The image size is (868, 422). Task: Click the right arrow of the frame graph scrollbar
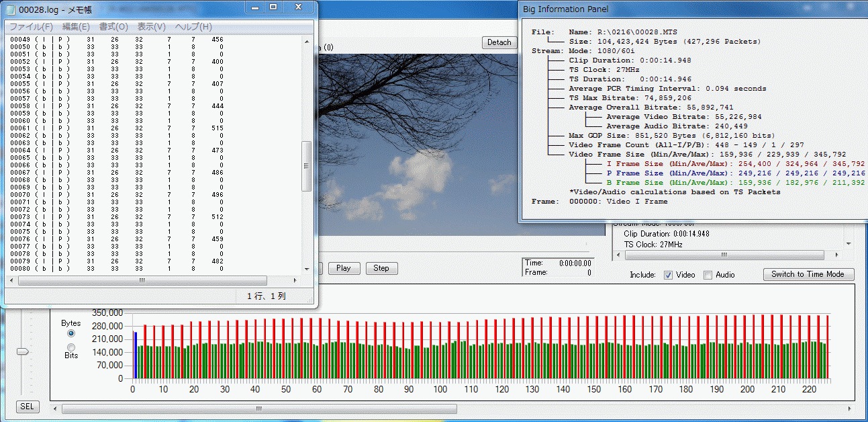point(850,409)
